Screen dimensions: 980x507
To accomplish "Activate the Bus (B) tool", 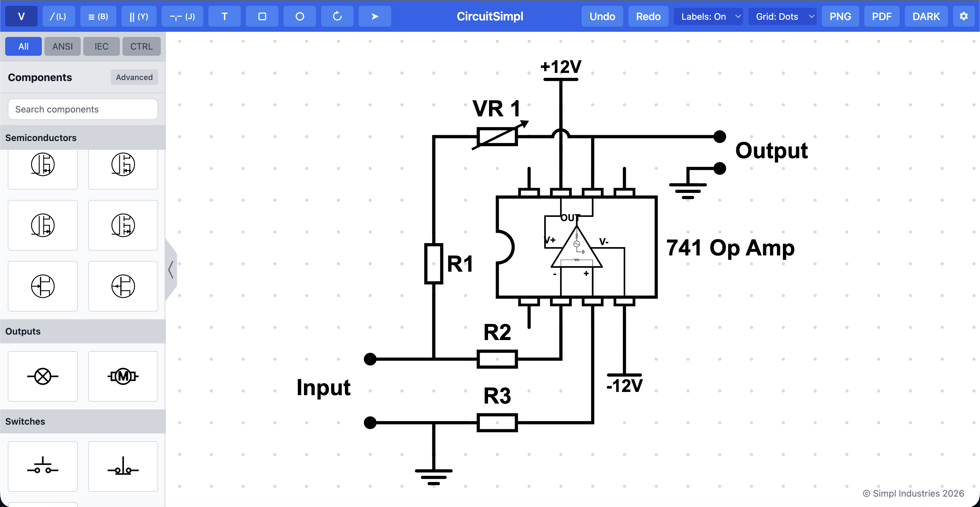I will (x=98, y=16).
